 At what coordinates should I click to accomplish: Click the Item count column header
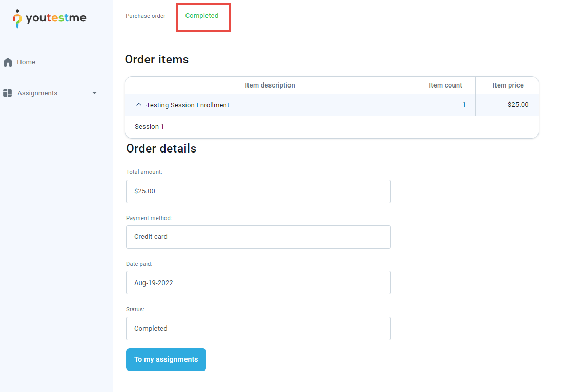tap(445, 85)
